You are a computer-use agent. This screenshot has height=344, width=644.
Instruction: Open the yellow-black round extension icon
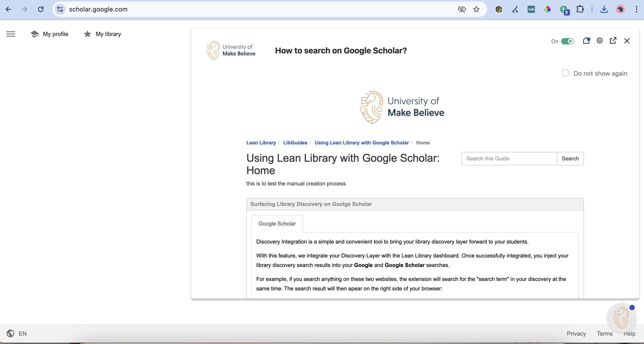[x=499, y=9]
